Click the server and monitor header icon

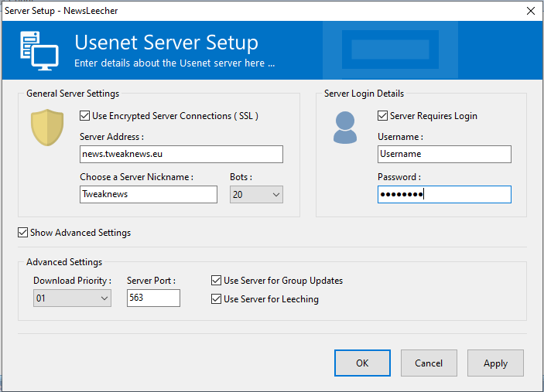click(39, 50)
